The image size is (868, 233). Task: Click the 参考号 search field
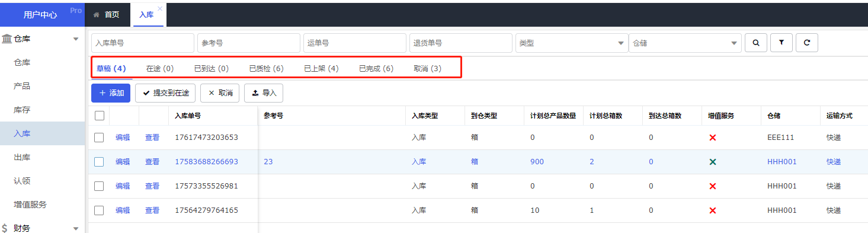pos(249,43)
